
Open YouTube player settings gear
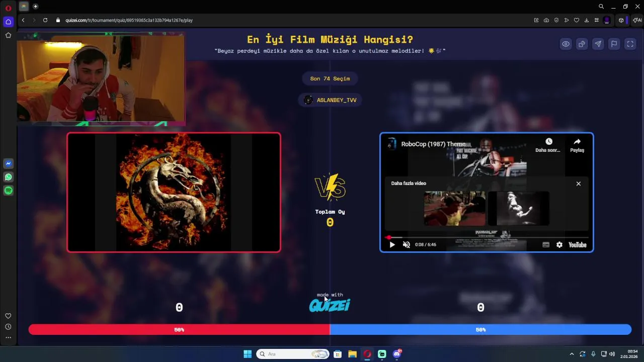point(559,245)
